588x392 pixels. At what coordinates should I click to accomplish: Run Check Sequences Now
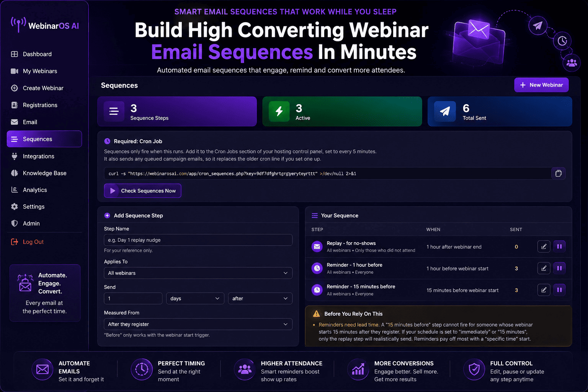(x=142, y=191)
